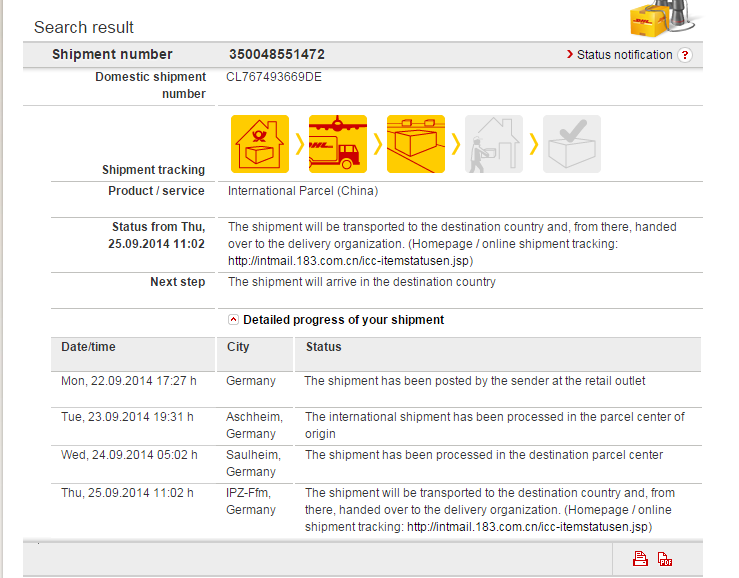Click the parcel center processing box icon
The width and height of the screenshot is (739, 578).
pyautogui.click(x=416, y=144)
